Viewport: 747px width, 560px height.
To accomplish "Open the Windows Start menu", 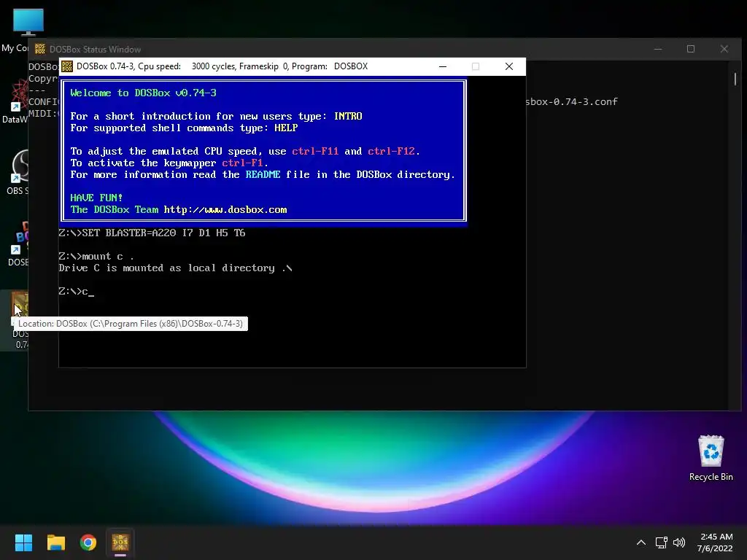I will tap(23, 542).
